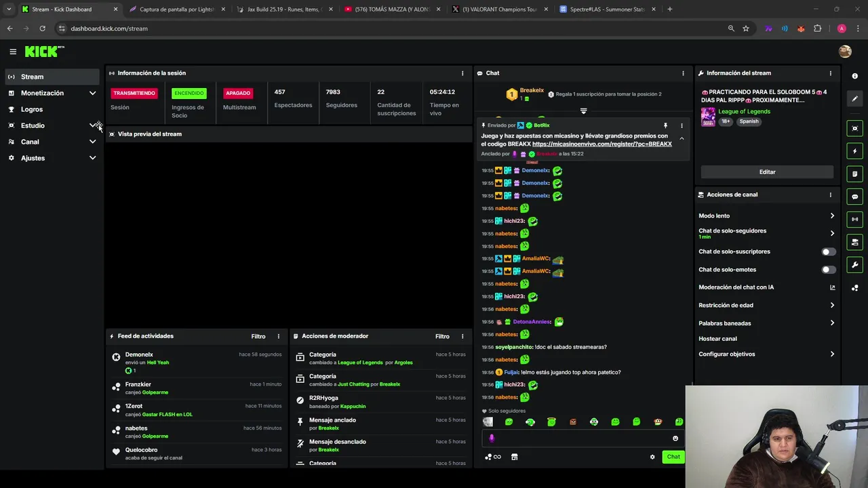The image size is (868, 488).
Task: Open Acciones de moderador three-dot menu
Action: point(462,336)
